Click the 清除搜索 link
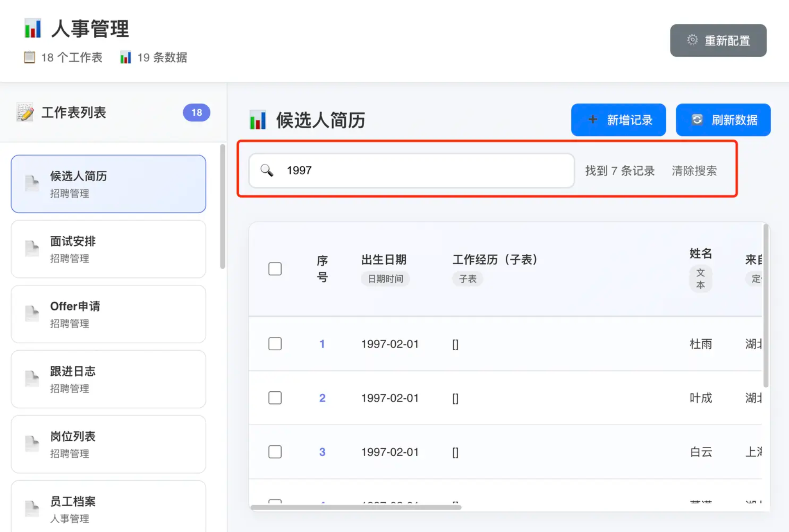Image resolution: width=789 pixels, height=532 pixels. [694, 171]
